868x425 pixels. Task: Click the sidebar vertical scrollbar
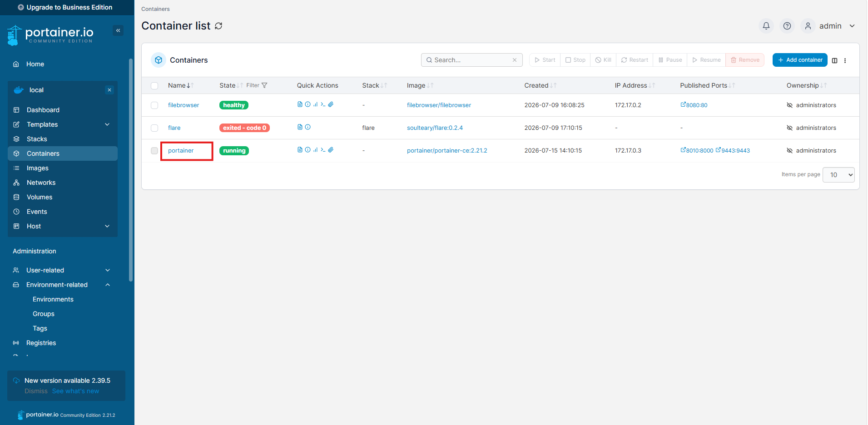point(131,170)
